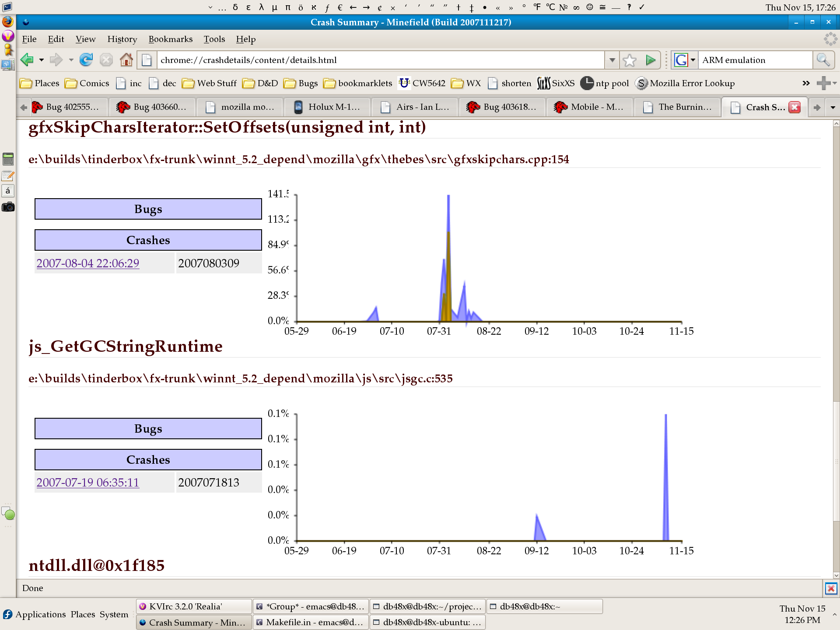Image resolution: width=840 pixels, height=630 pixels.
Task: Open the Places bookmark folder
Action: point(39,83)
